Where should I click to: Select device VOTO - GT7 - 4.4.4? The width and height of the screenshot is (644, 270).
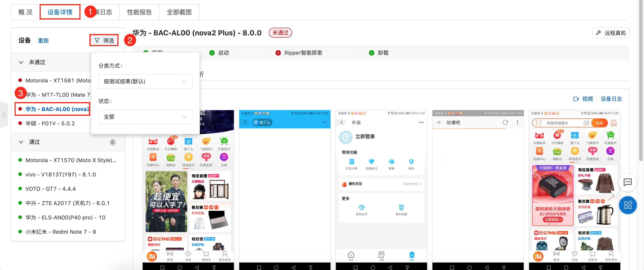pos(51,189)
